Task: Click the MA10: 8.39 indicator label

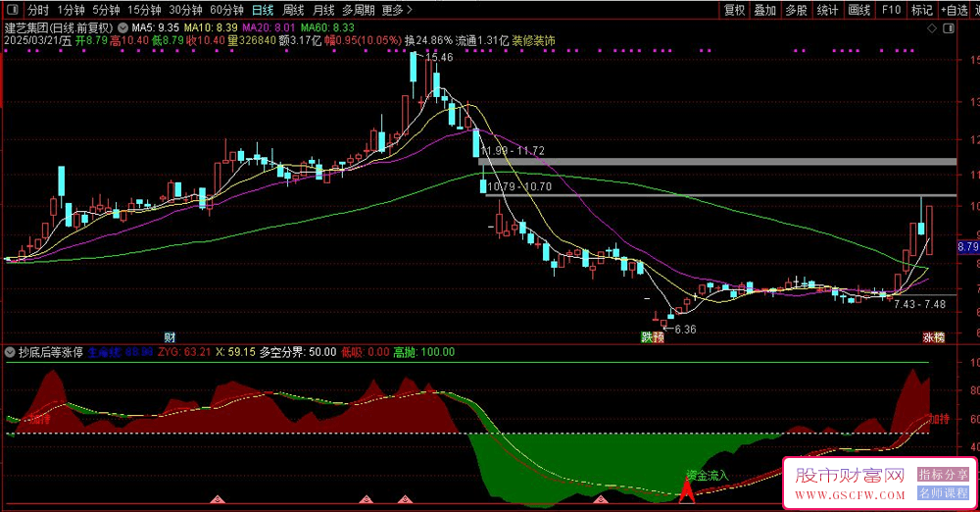Action: pos(211,28)
